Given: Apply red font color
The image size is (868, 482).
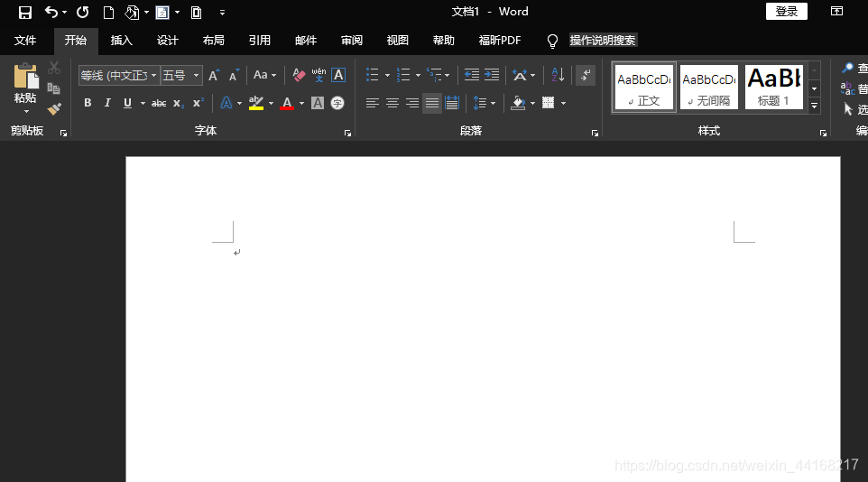Looking at the screenshot, I should 287,103.
